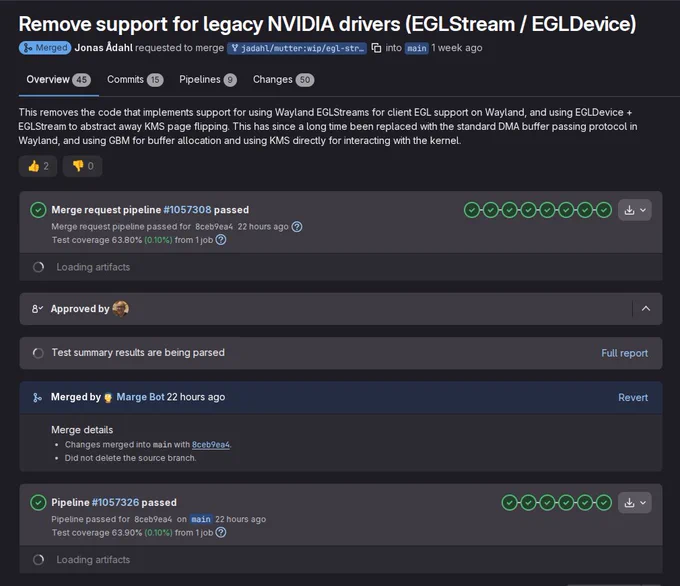Image resolution: width=680 pixels, height=586 pixels.
Task: Click passed status icon for pipeline #1057308
Action: point(38,210)
